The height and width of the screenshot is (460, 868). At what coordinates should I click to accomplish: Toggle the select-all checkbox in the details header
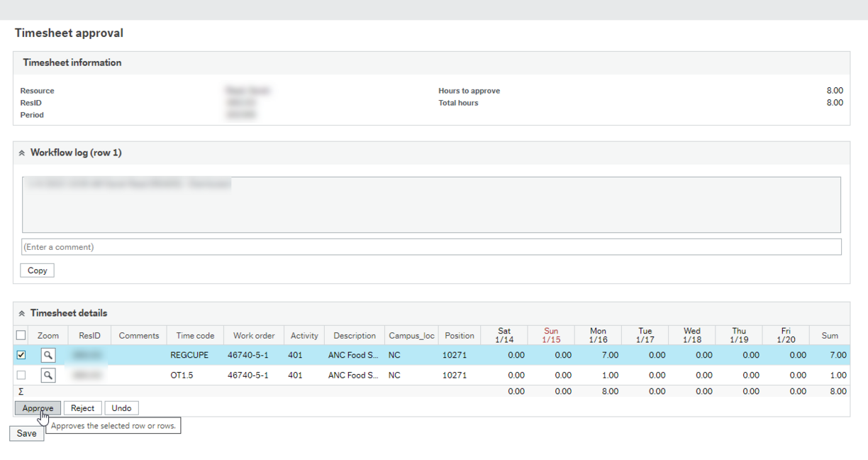pyautogui.click(x=20, y=334)
